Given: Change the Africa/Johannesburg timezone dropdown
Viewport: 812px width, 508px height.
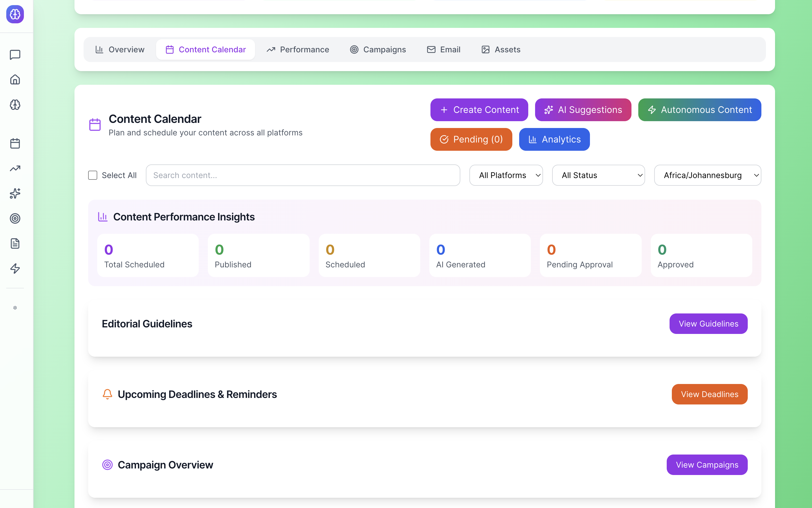Looking at the screenshot, I should (707, 175).
